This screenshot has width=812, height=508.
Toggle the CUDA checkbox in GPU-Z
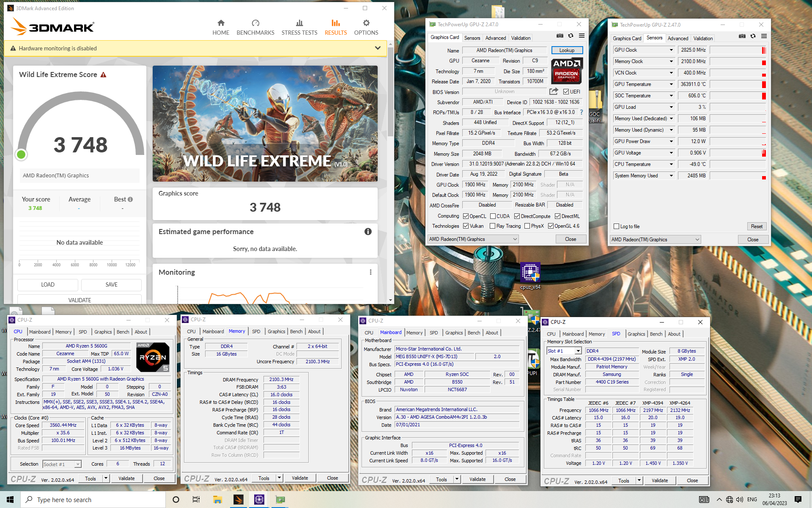point(493,216)
